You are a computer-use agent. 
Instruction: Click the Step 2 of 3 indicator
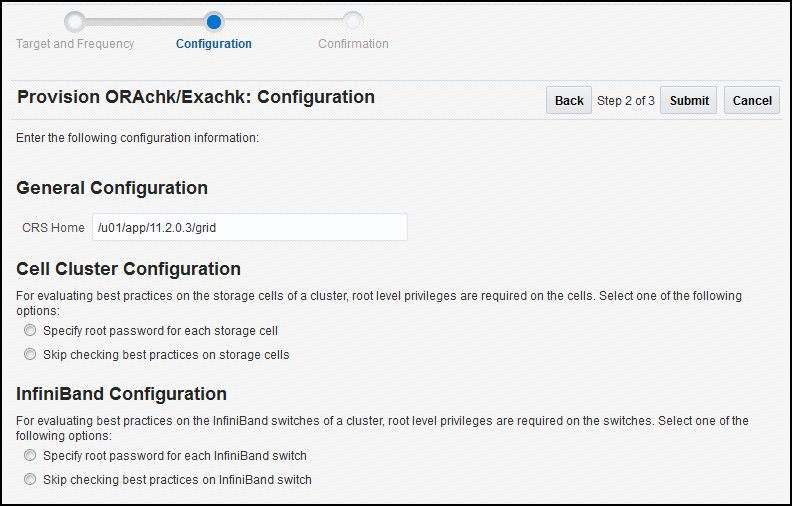626,100
